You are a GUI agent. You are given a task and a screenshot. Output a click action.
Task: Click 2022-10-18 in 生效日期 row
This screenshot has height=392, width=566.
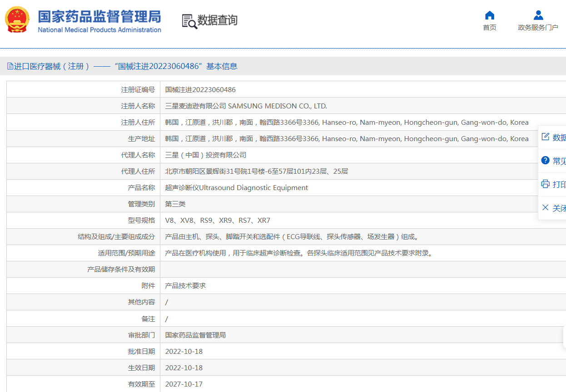click(184, 368)
